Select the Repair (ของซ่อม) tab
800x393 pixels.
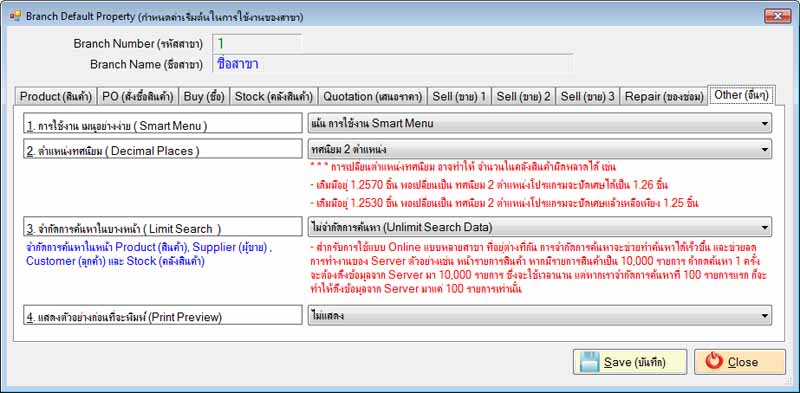tap(664, 96)
